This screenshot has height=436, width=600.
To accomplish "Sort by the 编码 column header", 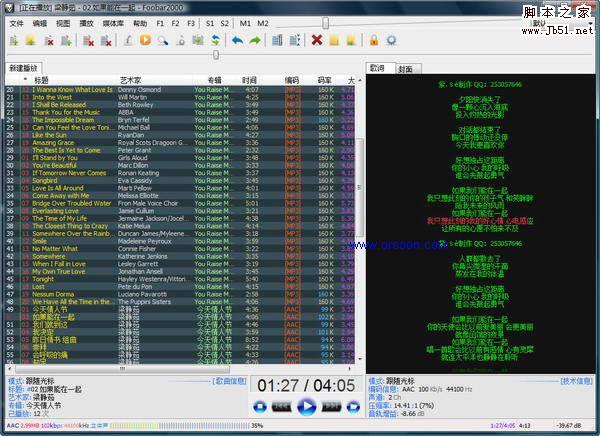I will [292, 80].
